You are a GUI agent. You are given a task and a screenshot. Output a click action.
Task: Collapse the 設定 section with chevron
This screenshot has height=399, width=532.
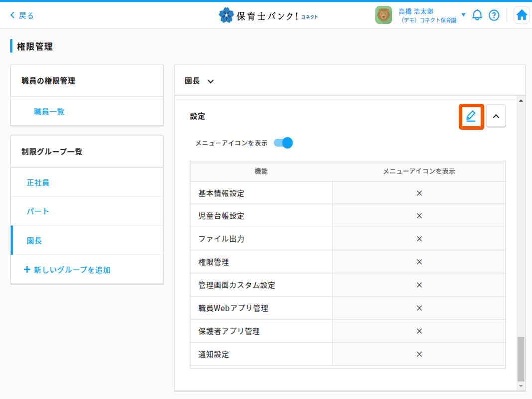point(496,117)
